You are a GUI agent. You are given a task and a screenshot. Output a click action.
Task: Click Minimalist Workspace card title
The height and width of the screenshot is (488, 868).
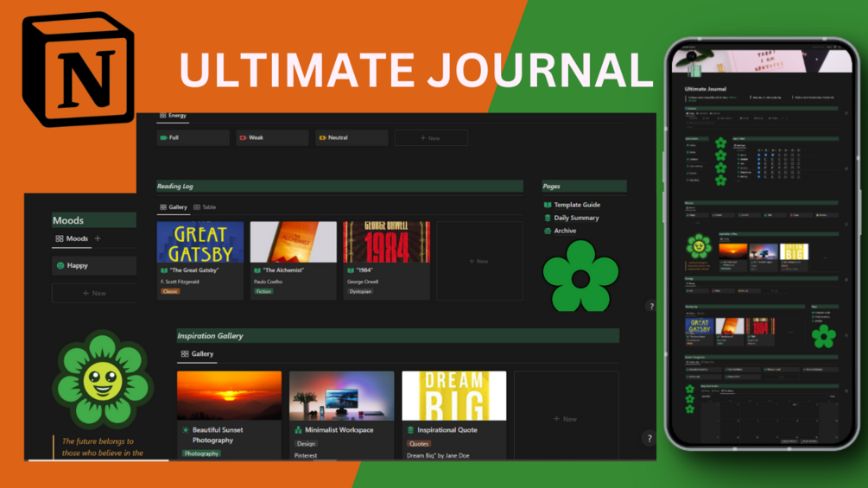point(339,430)
